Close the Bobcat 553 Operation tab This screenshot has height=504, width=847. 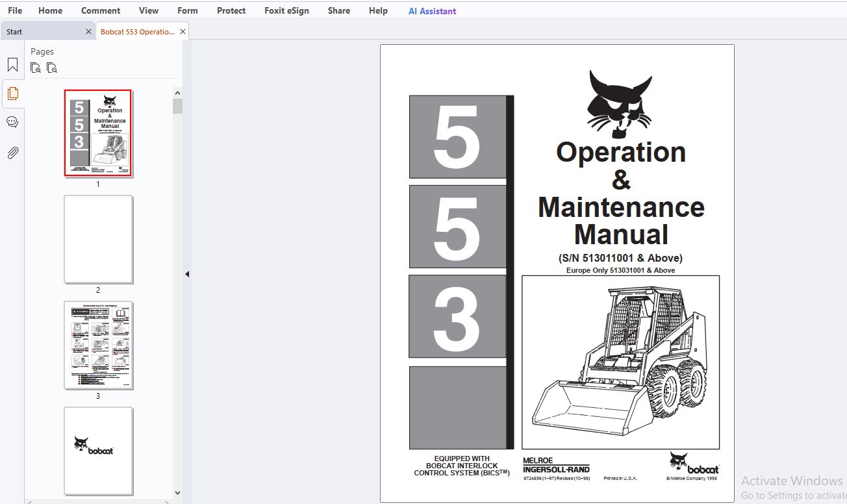(x=183, y=31)
